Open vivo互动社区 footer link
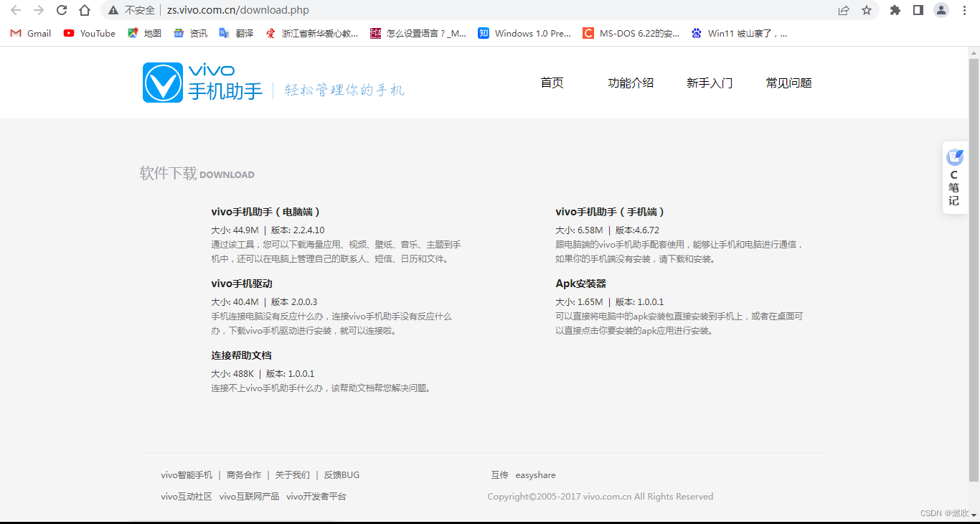980x524 pixels. 187,497
